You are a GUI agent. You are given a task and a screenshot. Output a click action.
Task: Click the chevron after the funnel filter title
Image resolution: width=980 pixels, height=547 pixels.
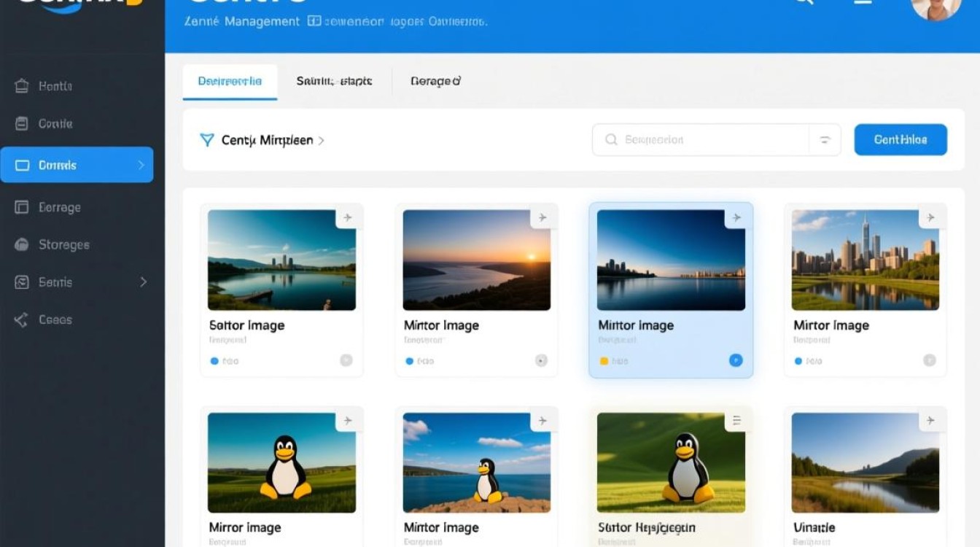pyautogui.click(x=322, y=140)
